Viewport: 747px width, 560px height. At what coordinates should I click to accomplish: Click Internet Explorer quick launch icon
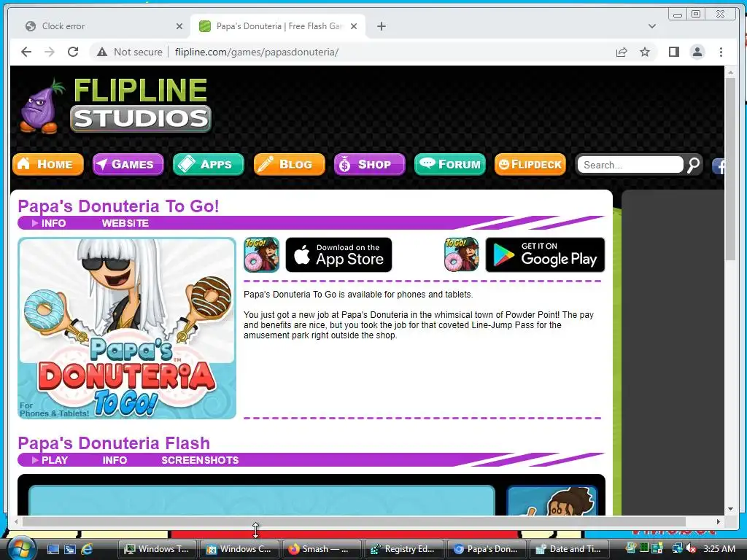tap(87, 549)
